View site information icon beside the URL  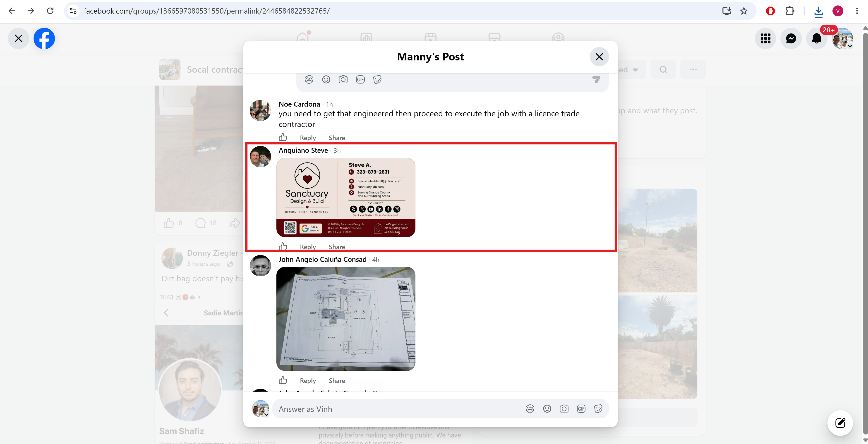[73, 11]
